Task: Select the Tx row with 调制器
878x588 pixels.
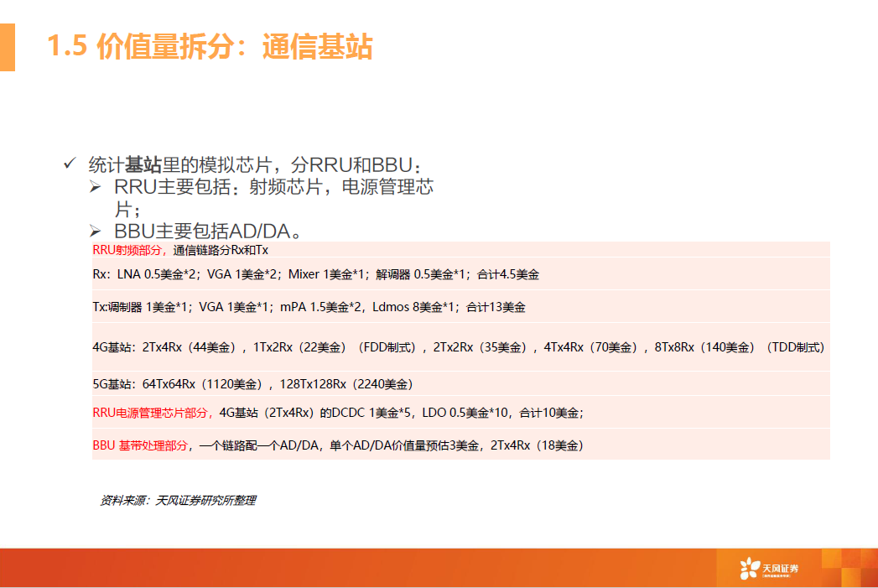Action: pos(309,307)
